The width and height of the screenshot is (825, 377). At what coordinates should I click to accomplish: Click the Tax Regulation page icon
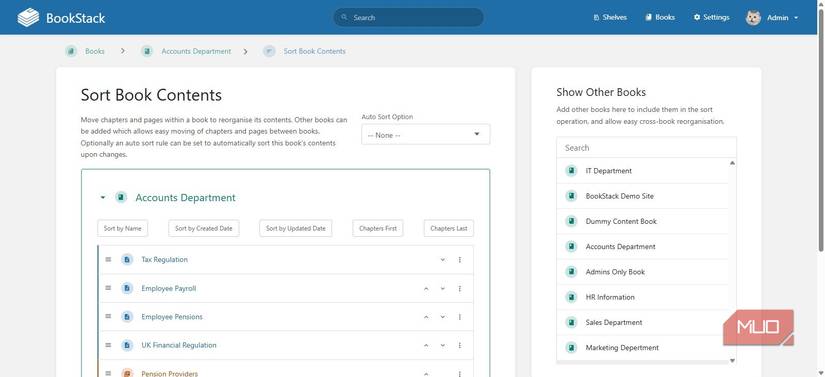click(127, 259)
